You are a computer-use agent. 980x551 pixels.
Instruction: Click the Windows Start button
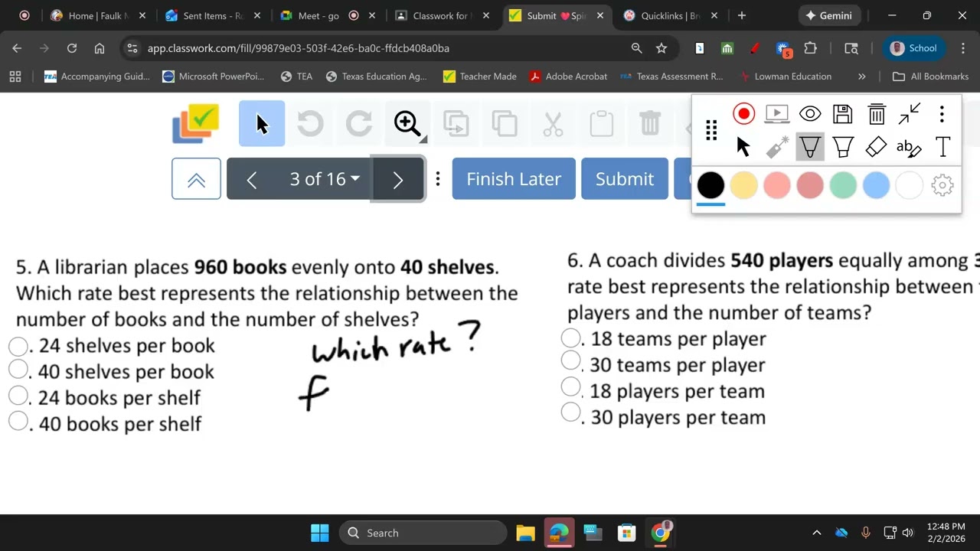[320, 533]
